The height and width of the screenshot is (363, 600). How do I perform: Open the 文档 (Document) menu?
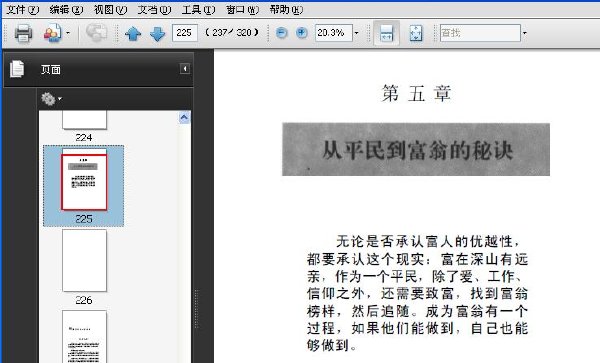click(154, 10)
